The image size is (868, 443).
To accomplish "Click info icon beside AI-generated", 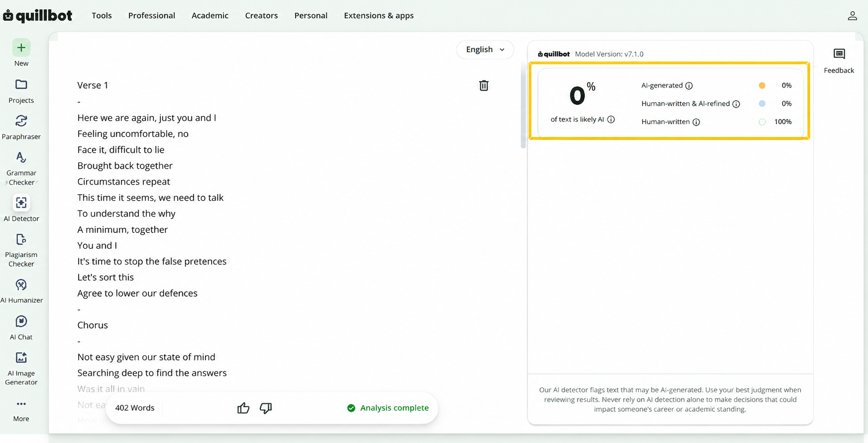I will coord(689,86).
